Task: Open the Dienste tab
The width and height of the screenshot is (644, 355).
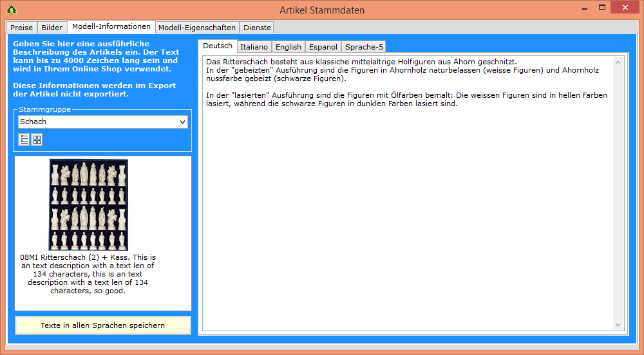Action: pos(257,28)
